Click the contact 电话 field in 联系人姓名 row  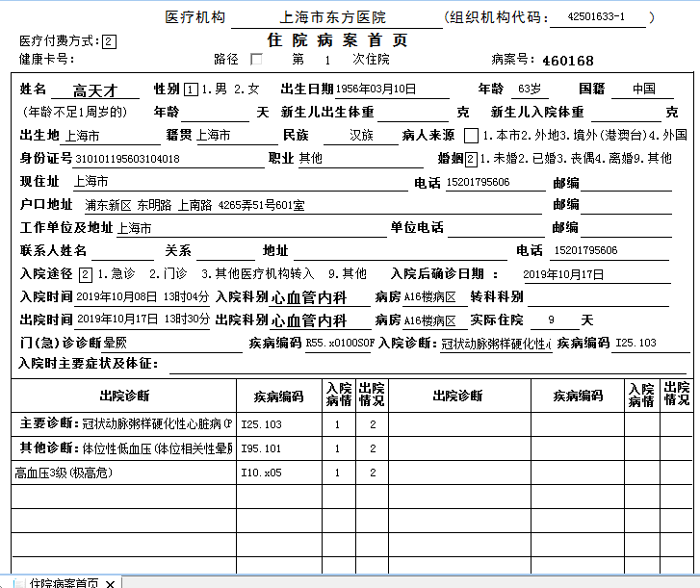click(609, 251)
